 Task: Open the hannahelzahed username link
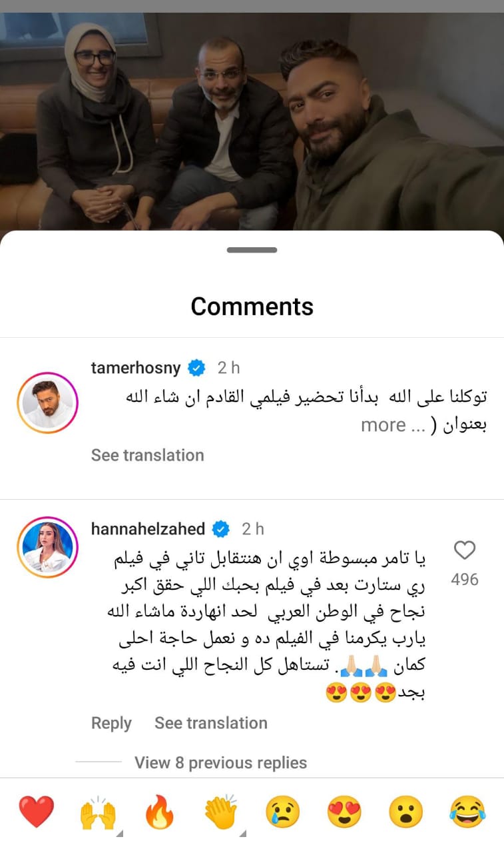tap(148, 529)
